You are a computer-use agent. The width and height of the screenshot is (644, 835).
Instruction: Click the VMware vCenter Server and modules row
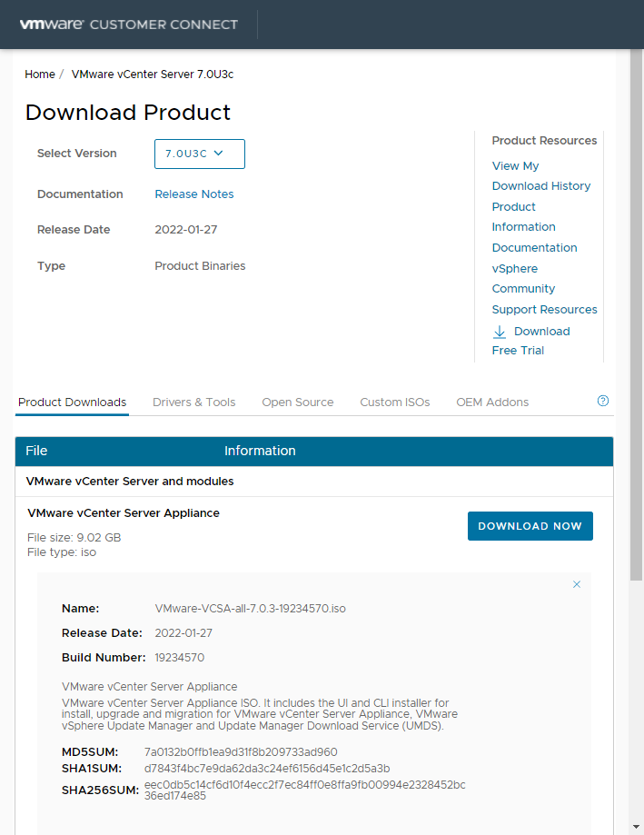point(314,482)
